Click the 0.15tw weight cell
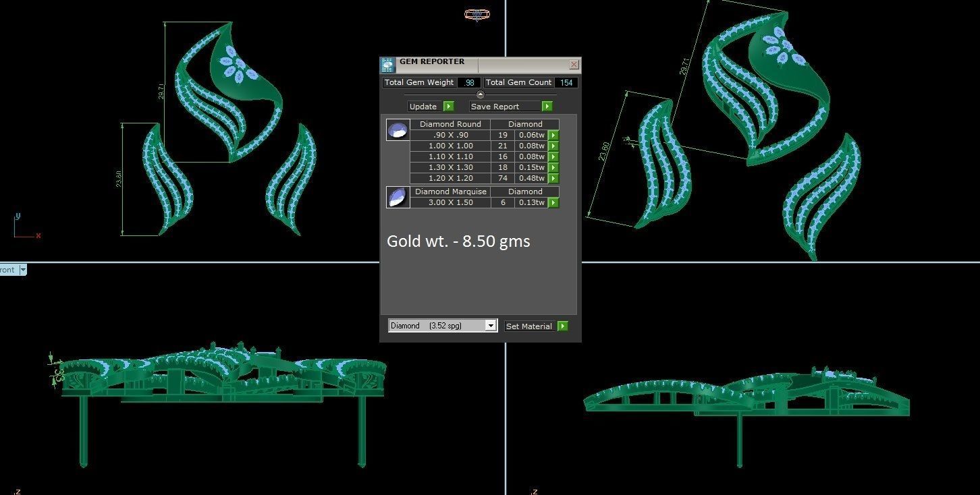980x495 pixels. (x=531, y=167)
